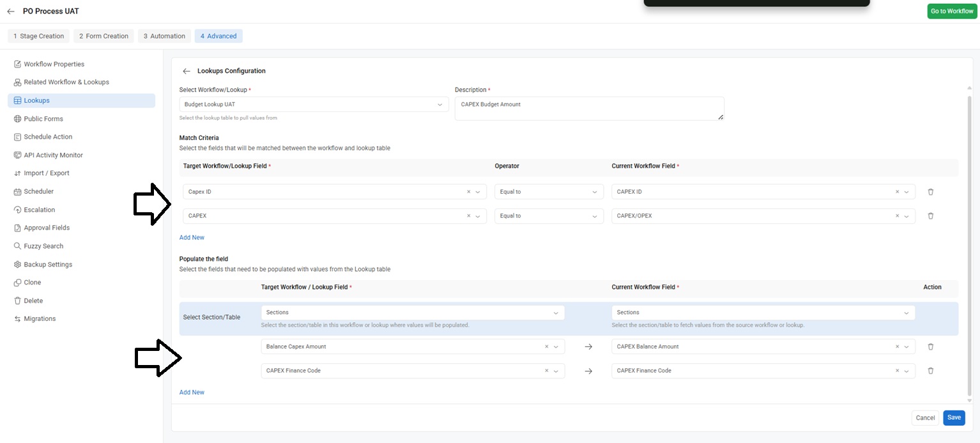Open the Select Workflow/Lookup dropdown

tap(314, 104)
